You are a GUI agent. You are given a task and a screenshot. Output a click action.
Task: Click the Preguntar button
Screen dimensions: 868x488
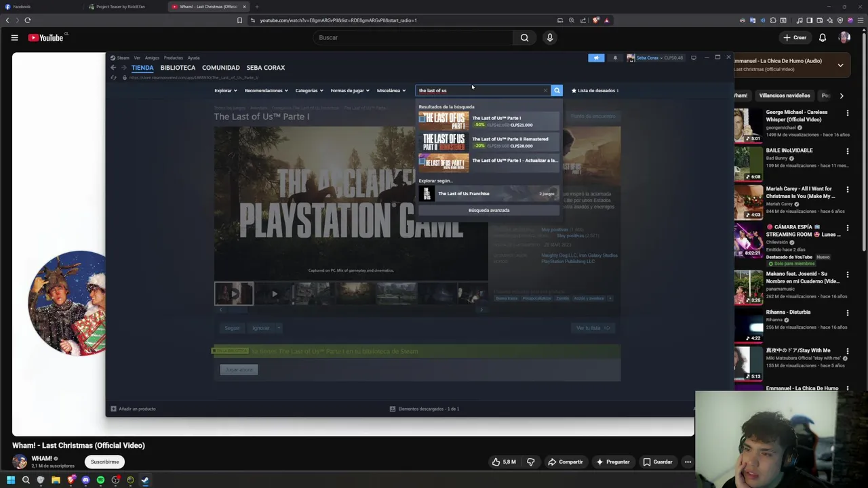(x=612, y=462)
